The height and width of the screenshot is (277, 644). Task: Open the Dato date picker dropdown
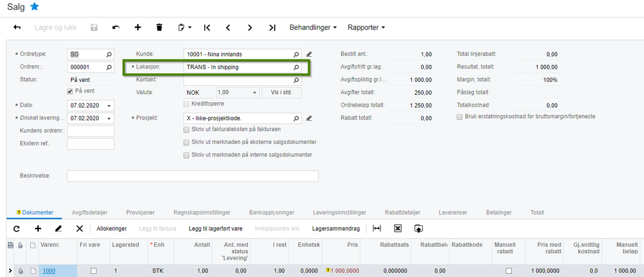click(109, 105)
